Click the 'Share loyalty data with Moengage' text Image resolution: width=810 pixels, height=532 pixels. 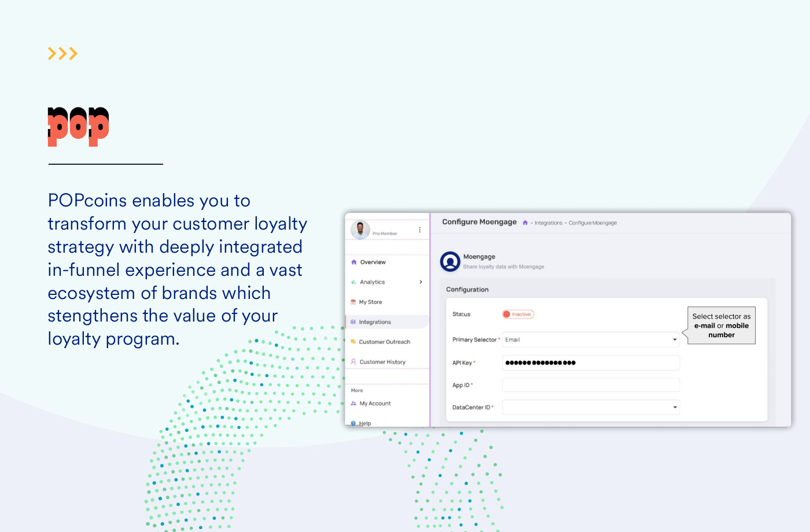coord(503,267)
